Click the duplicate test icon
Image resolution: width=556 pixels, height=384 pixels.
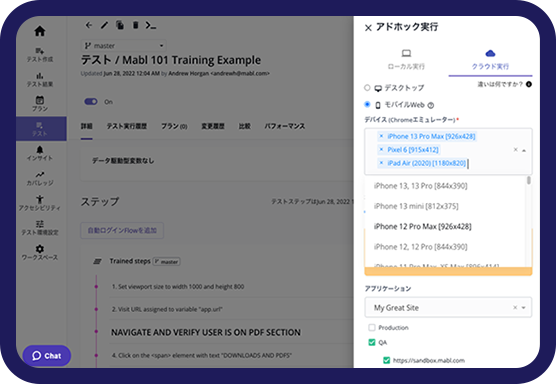[120, 25]
